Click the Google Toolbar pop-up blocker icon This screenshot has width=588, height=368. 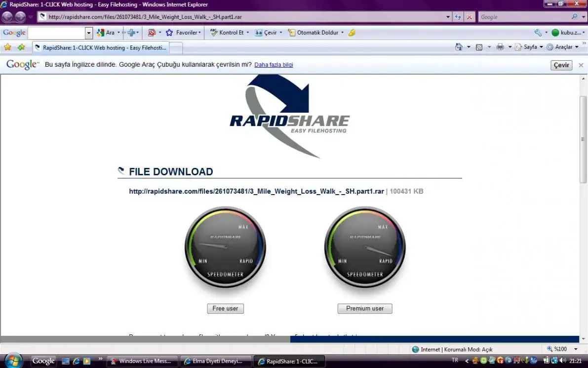152,33
